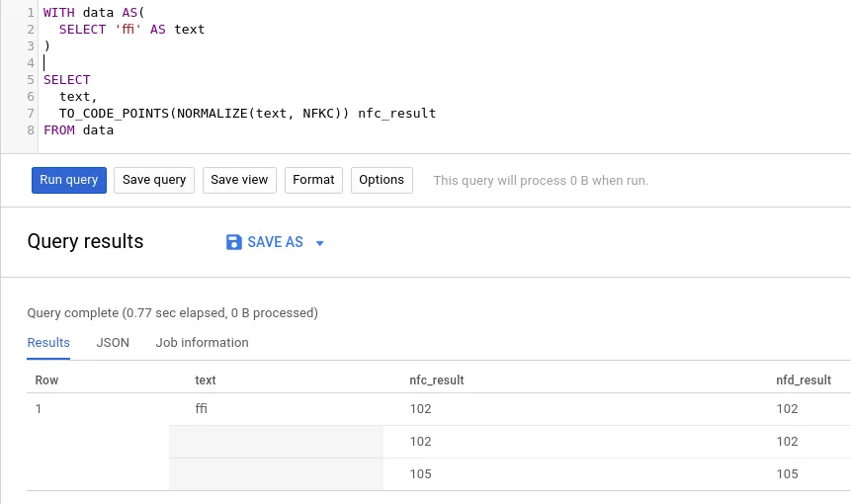Image resolution: width=851 pixels, height=504 pixels.
Task: Click the FROM data line in editor
Action: 79,130
